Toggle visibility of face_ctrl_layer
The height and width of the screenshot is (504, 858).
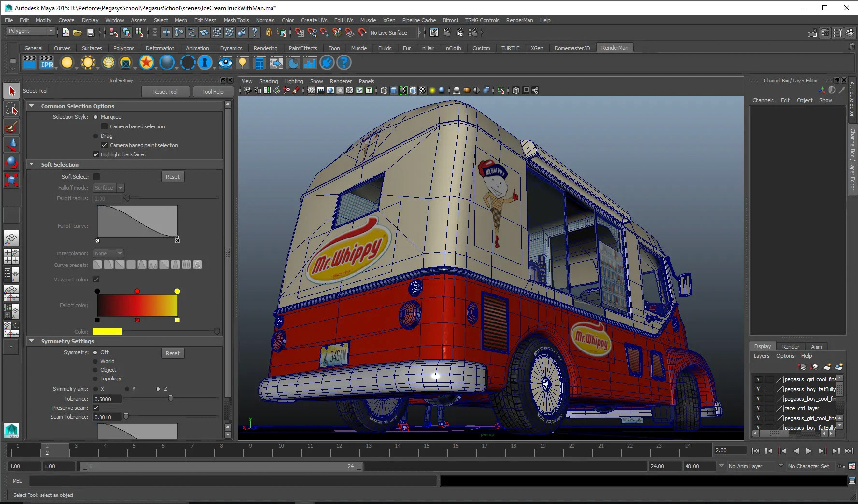tap(758, 408)
